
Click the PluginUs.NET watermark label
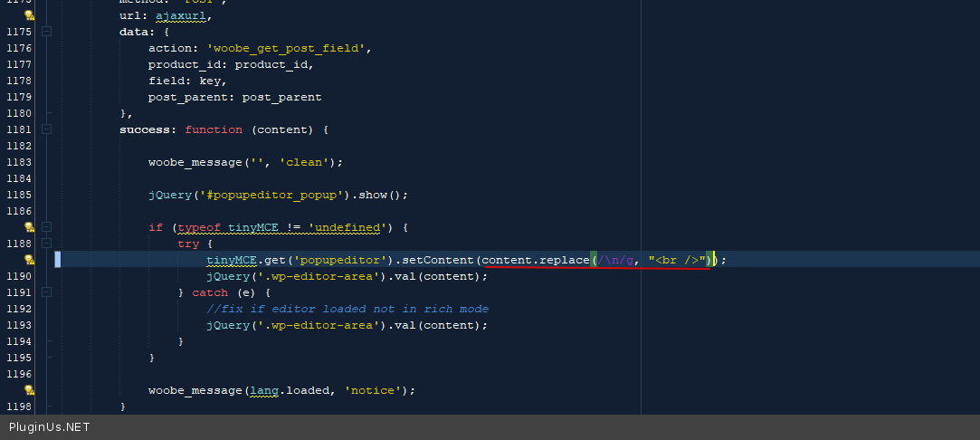tap(50, 427)
